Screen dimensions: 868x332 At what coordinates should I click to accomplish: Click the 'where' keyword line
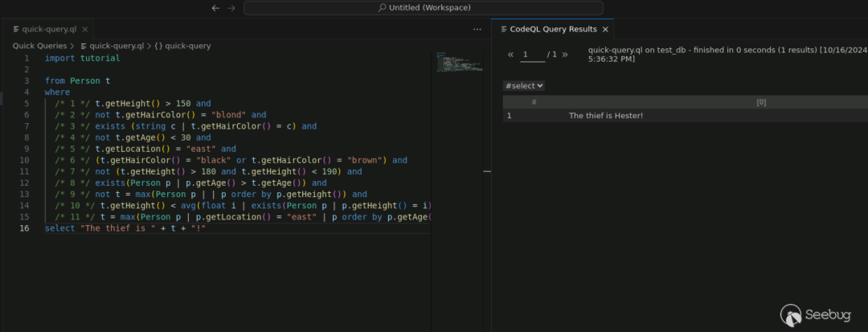[58, 92]
